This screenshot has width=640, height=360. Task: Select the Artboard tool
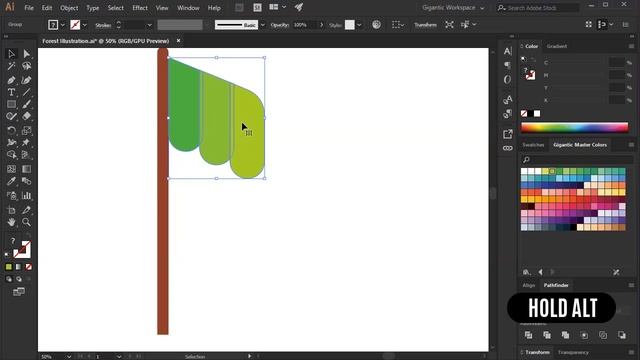(x=11, y=210)
